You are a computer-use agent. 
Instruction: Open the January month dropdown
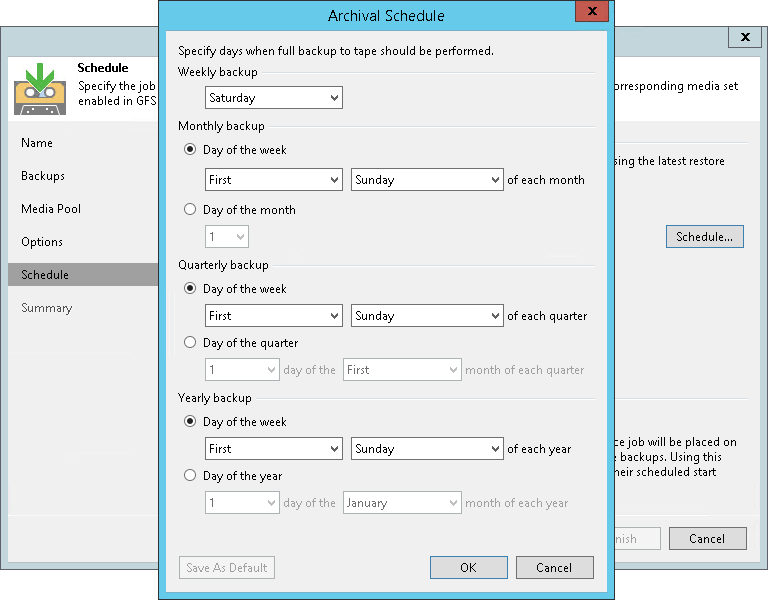[x=402, y=503]
